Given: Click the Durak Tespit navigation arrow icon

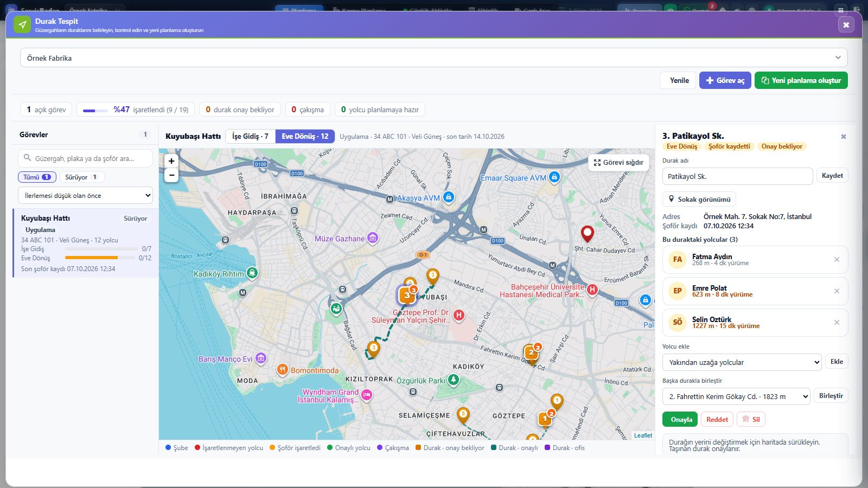Looking at the screenshot, I should coord(22,25).
